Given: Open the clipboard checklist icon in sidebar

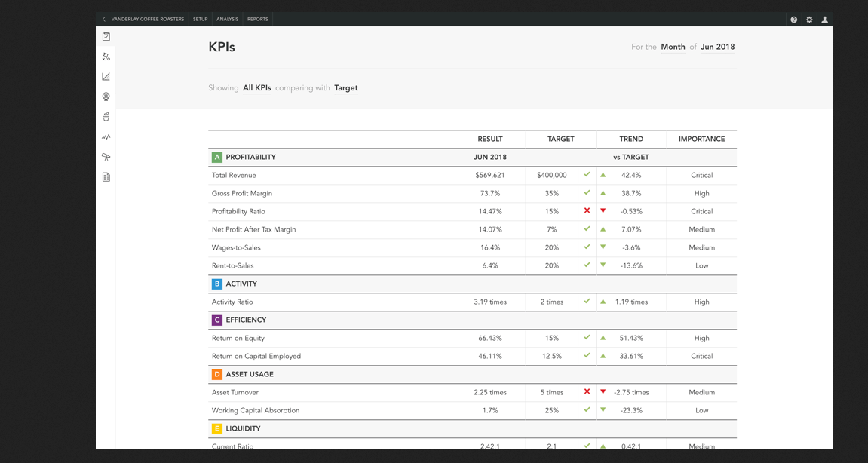Looking at the screenshot, I should click(106, 36).
